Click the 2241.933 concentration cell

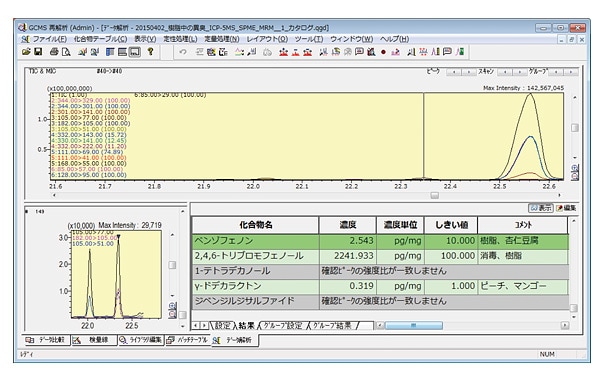(347, 256)
